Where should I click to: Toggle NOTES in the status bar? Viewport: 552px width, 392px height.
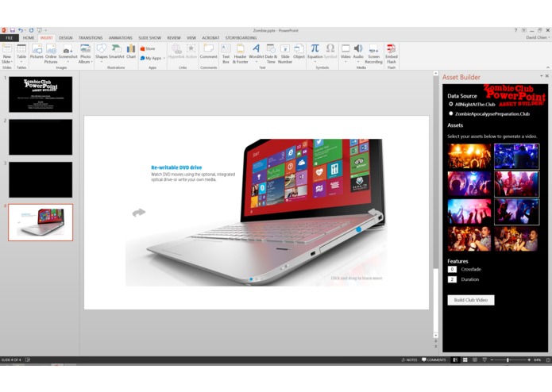point(409,359)
